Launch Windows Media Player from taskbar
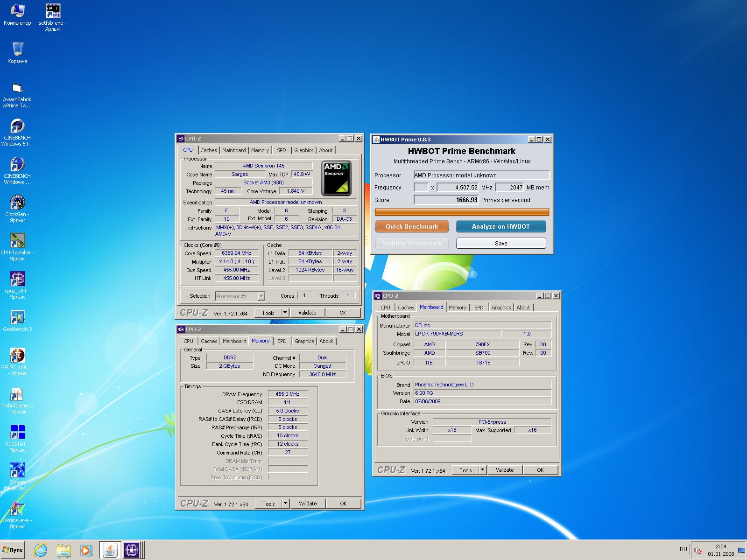The width and height of the screenshot is (747, 560). pyautogui.click(x=86, y=551)
